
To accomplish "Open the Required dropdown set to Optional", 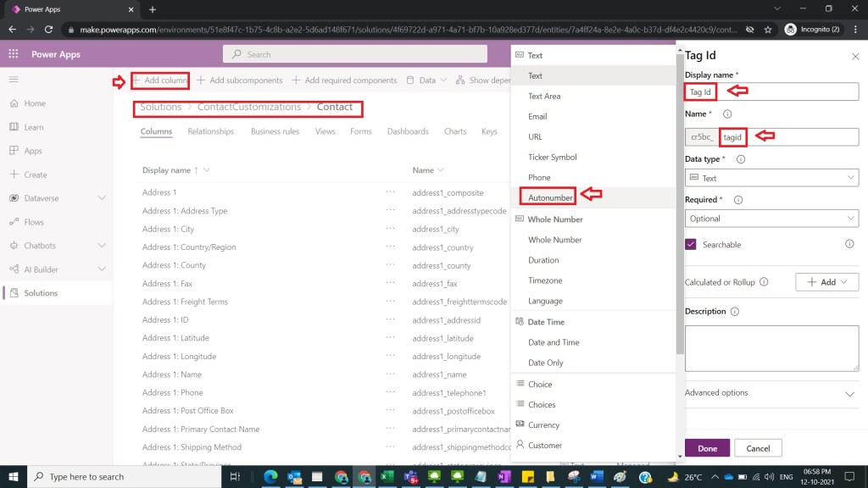I will tap(771, 219).
